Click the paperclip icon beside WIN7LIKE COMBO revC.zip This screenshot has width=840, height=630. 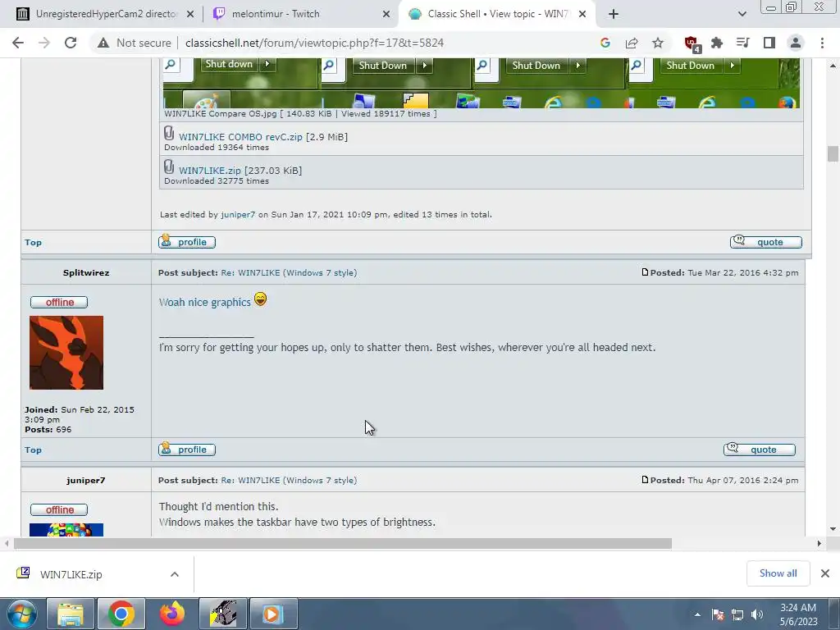pyautogui.click(x=169, y=134)
